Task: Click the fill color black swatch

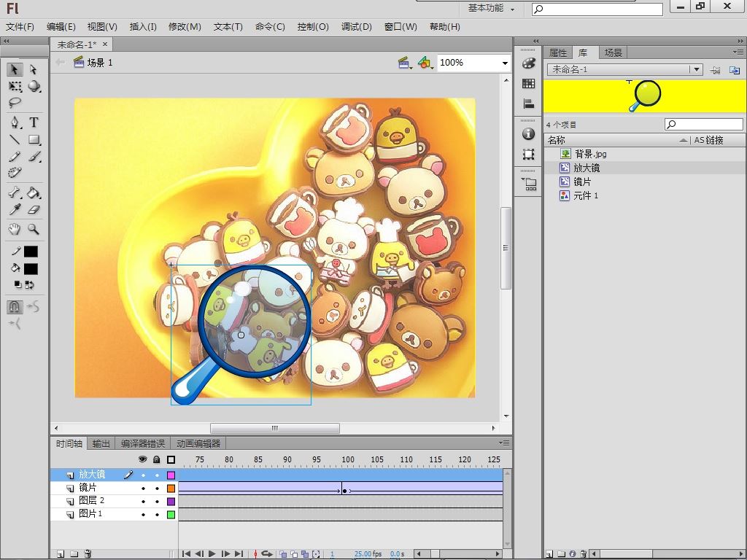Action: [31, 269]
